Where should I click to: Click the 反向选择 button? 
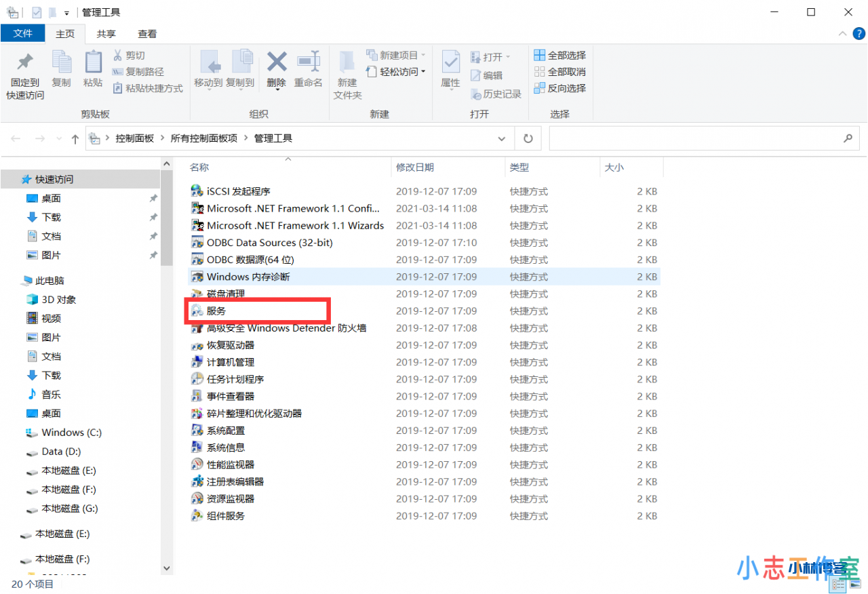[x=559, y=88]
